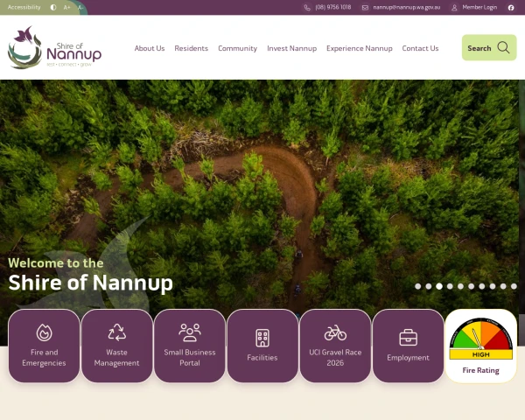Select the first carousel slide dot
Image resolution: width=525 pixels, height=420 pixels.
pyautogui.click(x=418, y=286)
